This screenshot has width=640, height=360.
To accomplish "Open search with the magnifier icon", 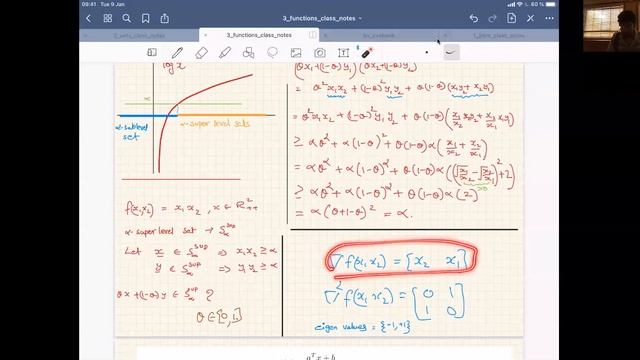I will point(127,18).
